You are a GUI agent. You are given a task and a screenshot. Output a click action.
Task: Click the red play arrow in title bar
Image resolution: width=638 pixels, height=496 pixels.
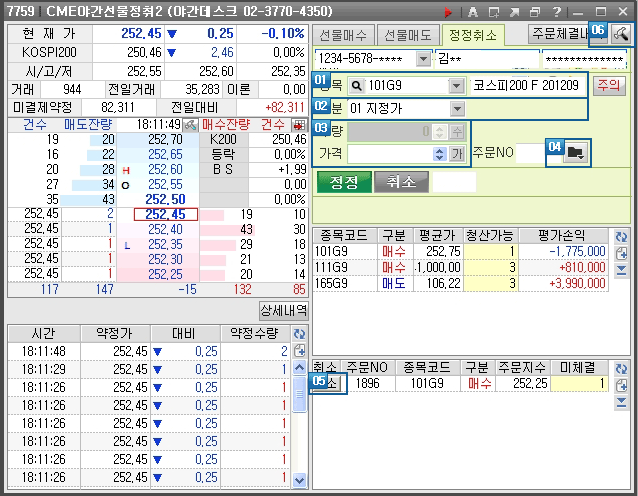click(449, 11)
